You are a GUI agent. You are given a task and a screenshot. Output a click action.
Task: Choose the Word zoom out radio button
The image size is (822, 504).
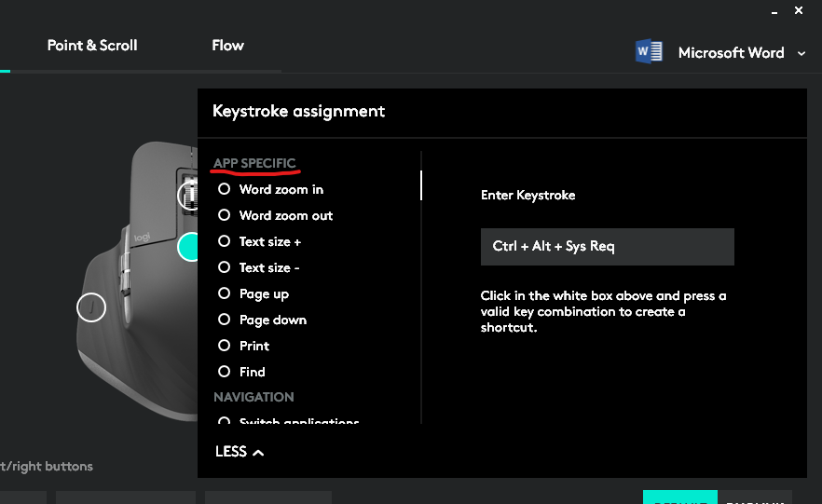224,215
